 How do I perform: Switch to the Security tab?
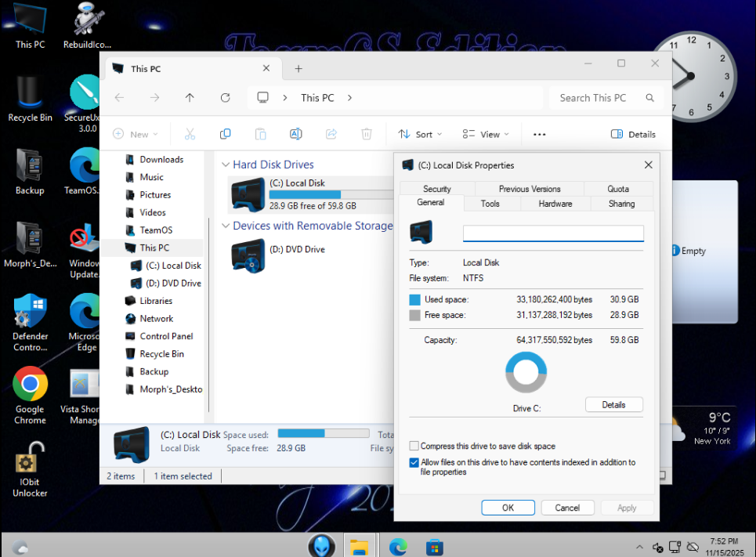tap(436, 189)
